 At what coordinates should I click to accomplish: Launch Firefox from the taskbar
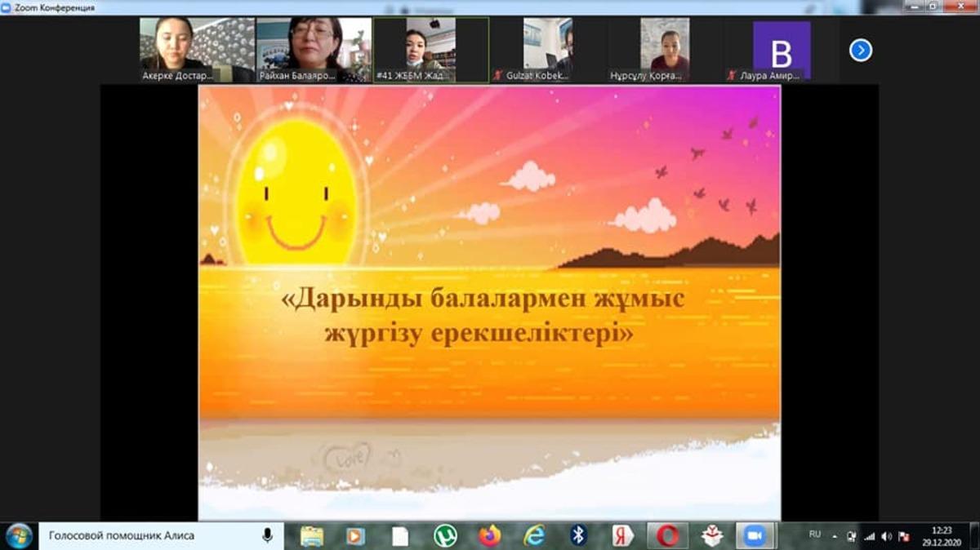[x=489, y=536]
